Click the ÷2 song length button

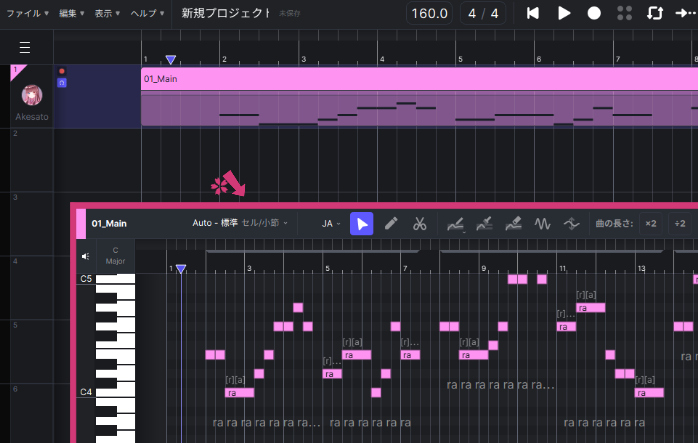pyautogui.click(x=680, y=224)
